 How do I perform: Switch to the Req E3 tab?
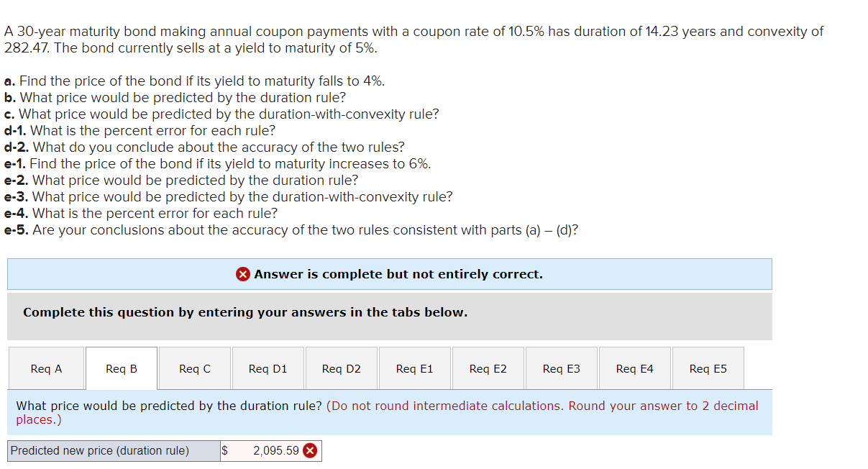click(x=562, y=368)
